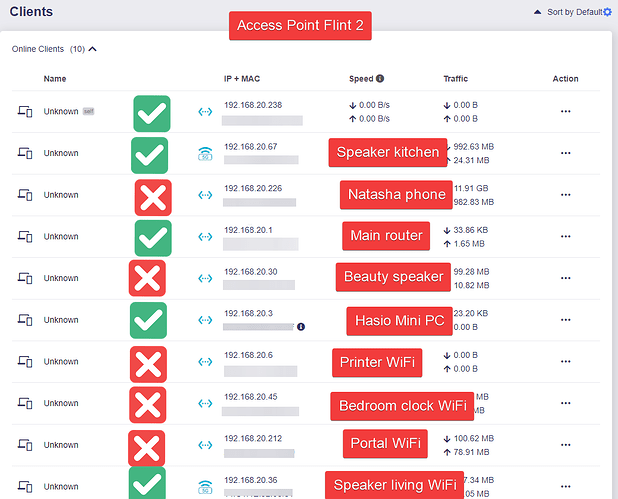Click the wired connection icon for 192.168.20.238
The image size is (618, 499).
206,112
